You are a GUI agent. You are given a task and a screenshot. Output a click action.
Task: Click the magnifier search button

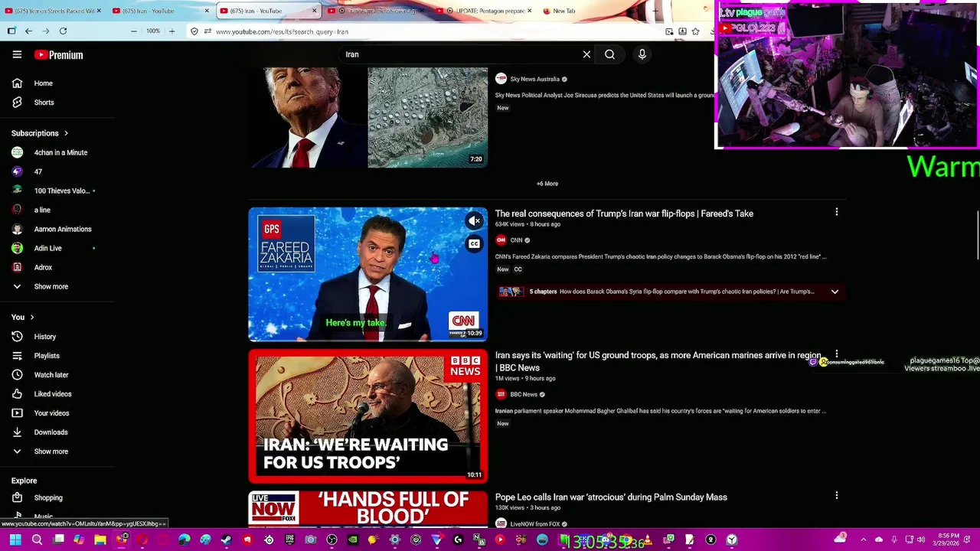click(609, 54)
